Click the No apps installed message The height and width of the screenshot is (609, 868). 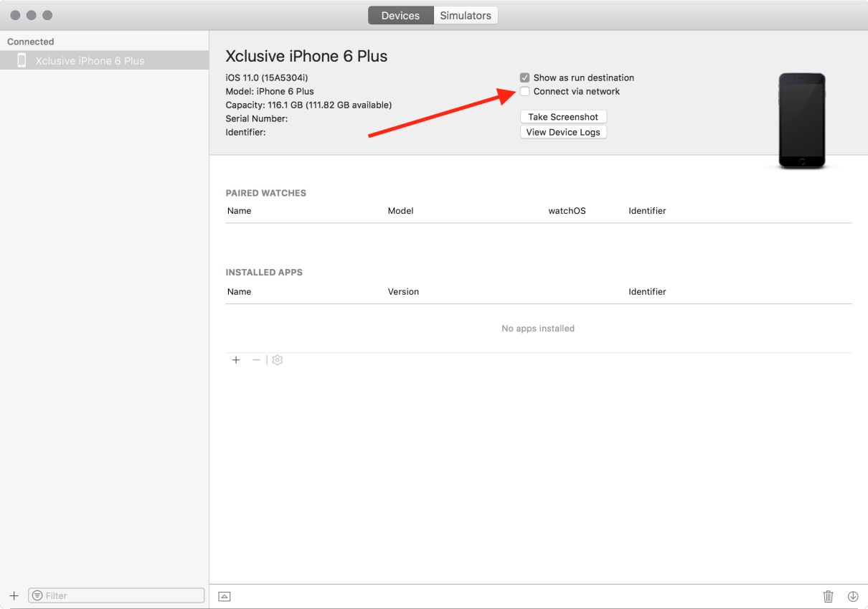click(538, 329)
